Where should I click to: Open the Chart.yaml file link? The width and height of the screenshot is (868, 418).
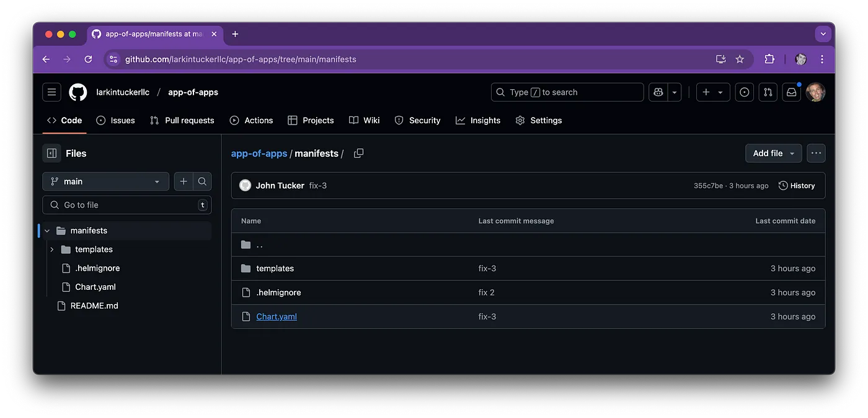(x=277, y=316)
